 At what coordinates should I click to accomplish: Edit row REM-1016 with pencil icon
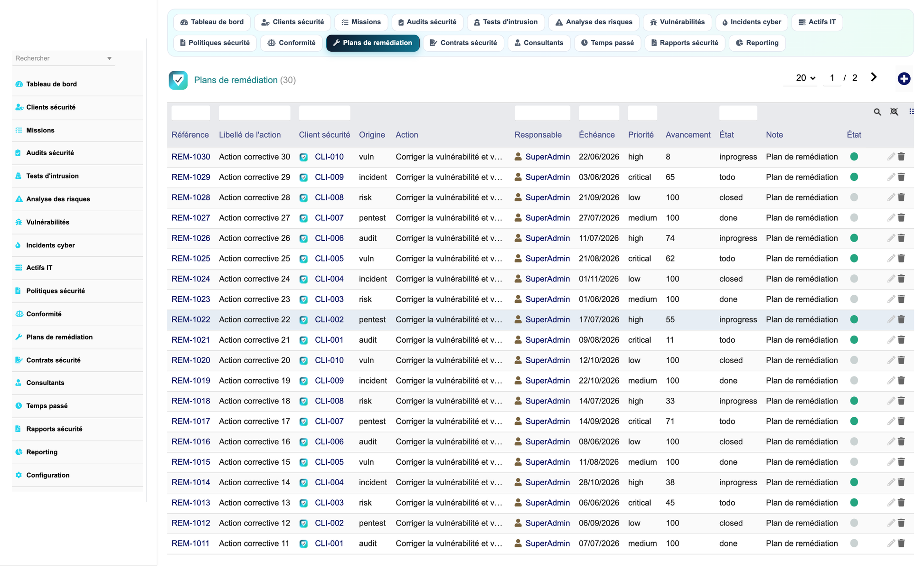click(891, 441)
